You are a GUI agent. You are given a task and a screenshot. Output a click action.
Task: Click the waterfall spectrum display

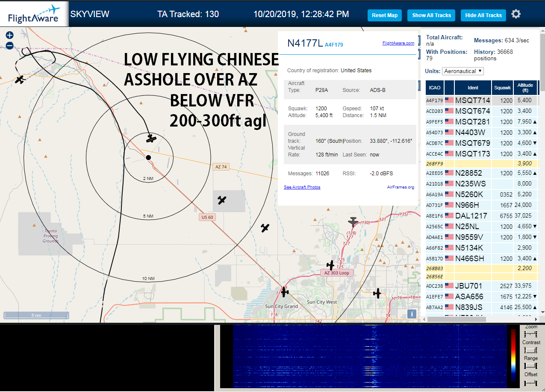(370, 357)
